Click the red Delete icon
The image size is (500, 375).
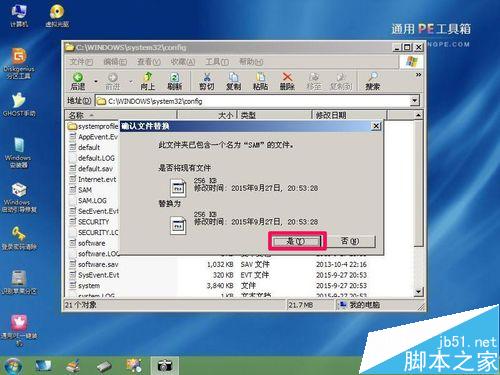(x=287, y=81)
